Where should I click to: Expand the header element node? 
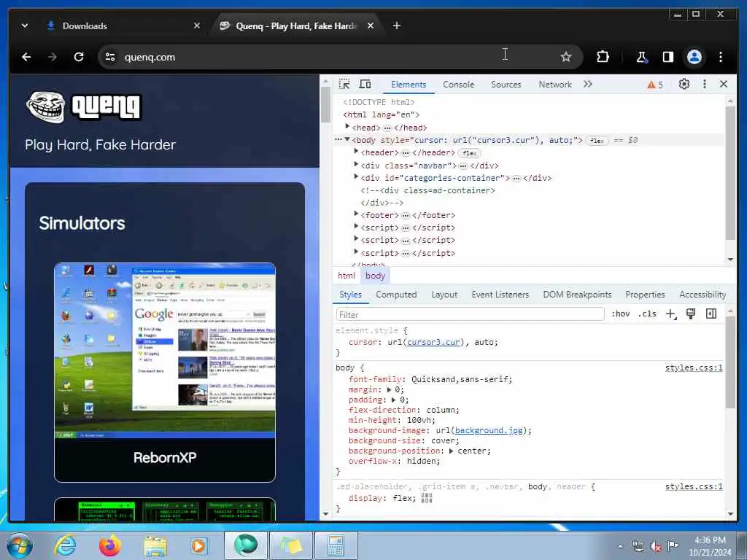tap(356, 152)
